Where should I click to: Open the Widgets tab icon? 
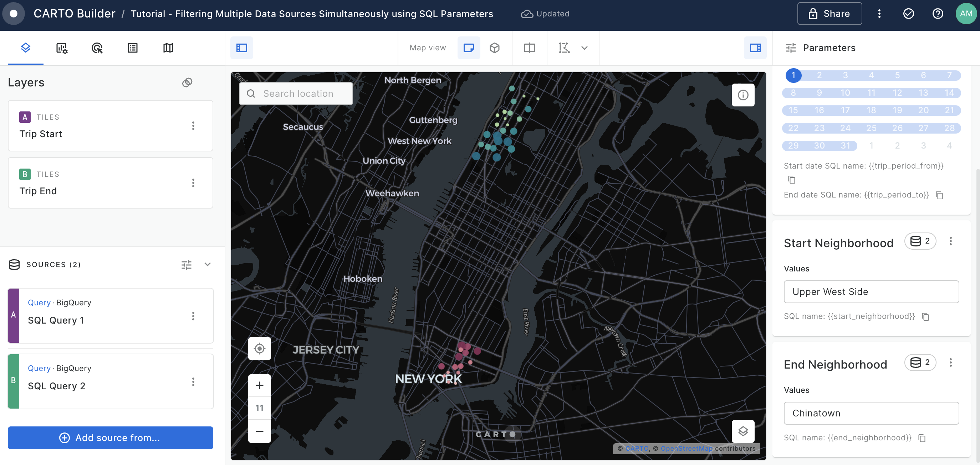(61, 48)
